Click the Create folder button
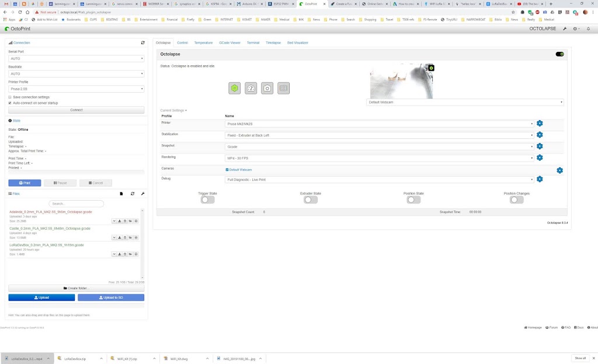This screenshot has height=364, width=598. [77, 288]
